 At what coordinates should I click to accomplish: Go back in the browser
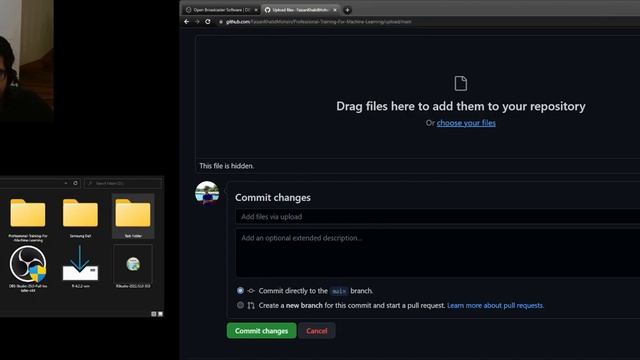(x=187, y=22)
